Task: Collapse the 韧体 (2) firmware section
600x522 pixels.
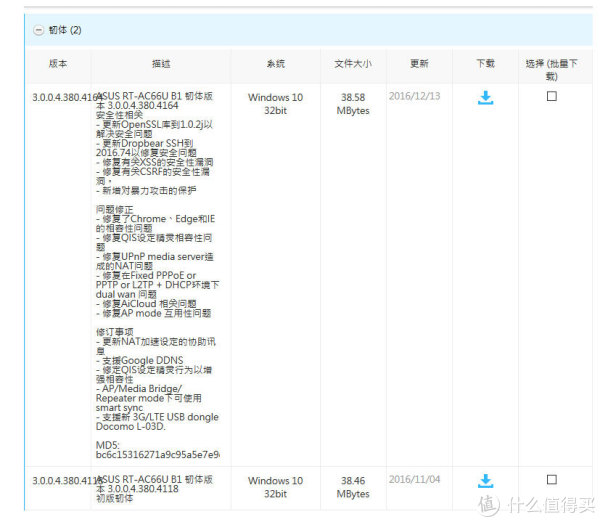Action: pyautogui.click(x=38, y=30)
